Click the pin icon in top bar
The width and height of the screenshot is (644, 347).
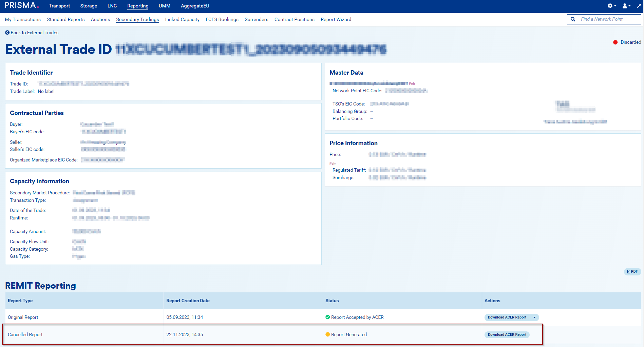point(639,6)
